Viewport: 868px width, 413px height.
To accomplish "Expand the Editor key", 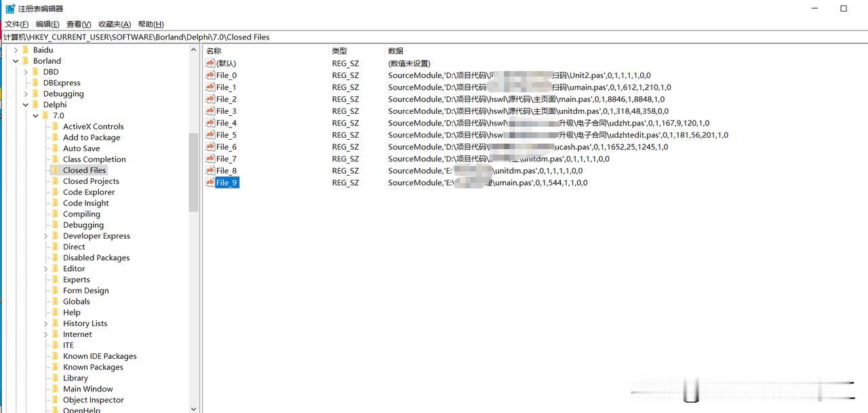I will [45, 269].
